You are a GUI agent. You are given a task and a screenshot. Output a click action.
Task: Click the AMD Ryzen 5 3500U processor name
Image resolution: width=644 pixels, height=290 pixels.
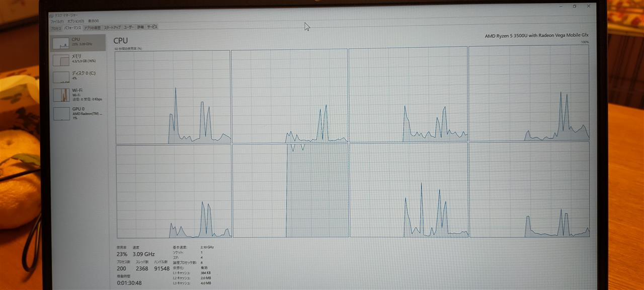(x=537, y=36)
